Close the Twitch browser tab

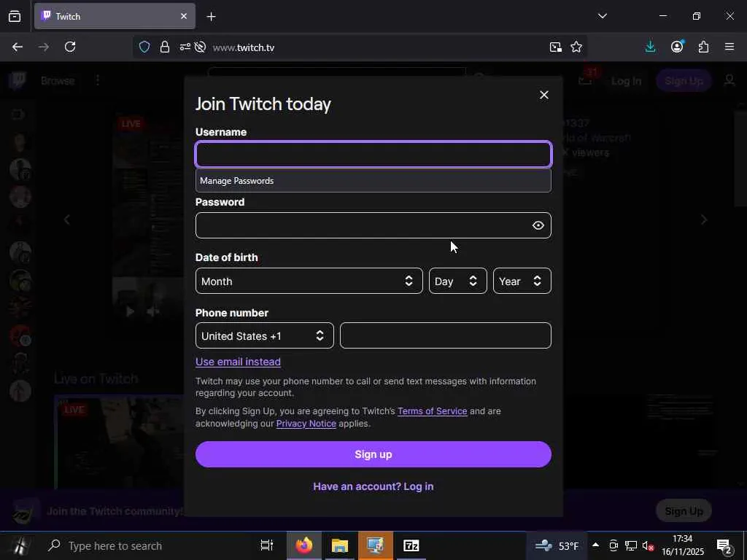[184, 16]
